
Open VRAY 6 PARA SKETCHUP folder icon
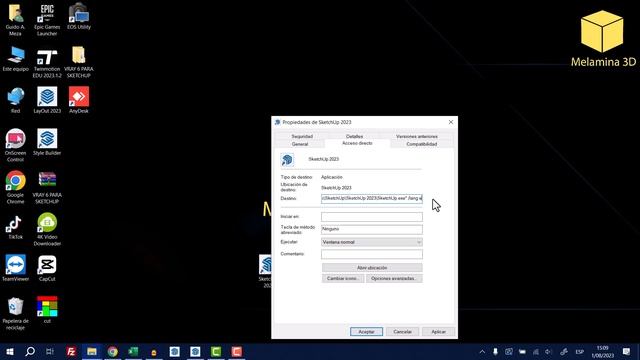(x=79, y=62)
